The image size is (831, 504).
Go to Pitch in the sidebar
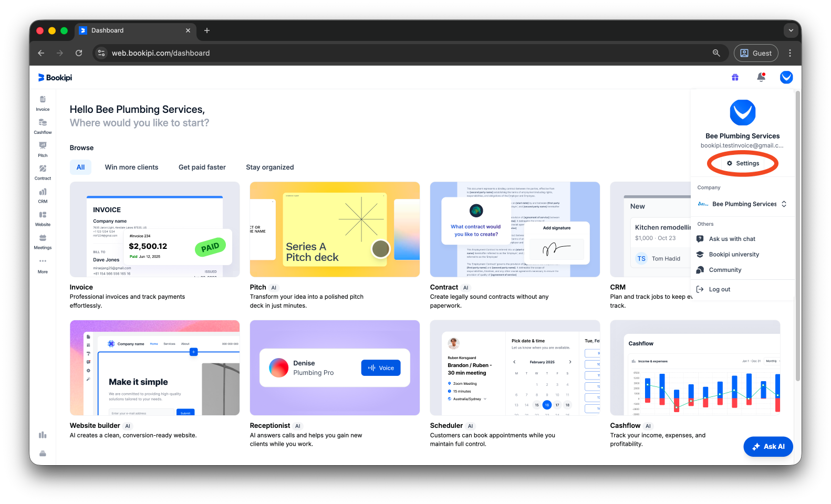coord(43,150)
